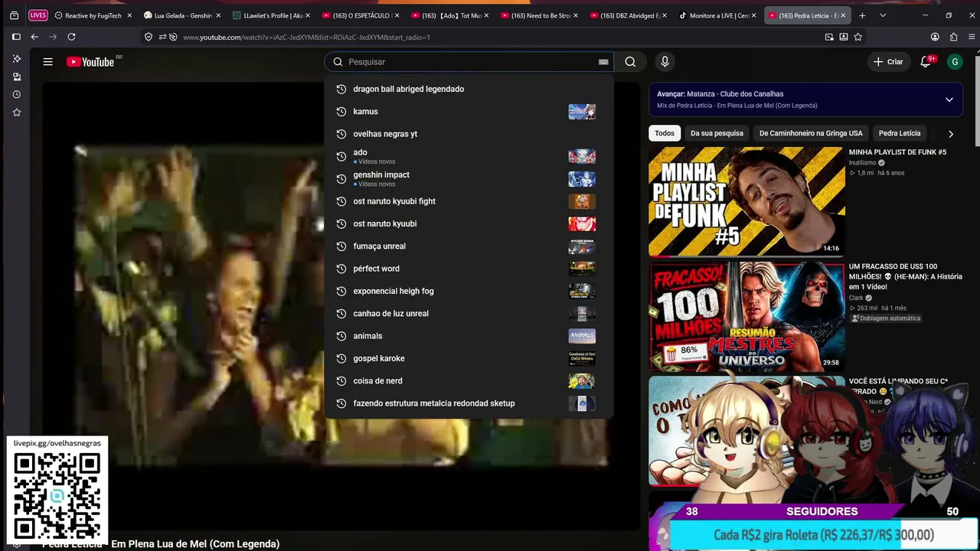The width and height of the screenshot is (980, 551).
Task: Reload the current YouTube page
Action: [71, 37]
